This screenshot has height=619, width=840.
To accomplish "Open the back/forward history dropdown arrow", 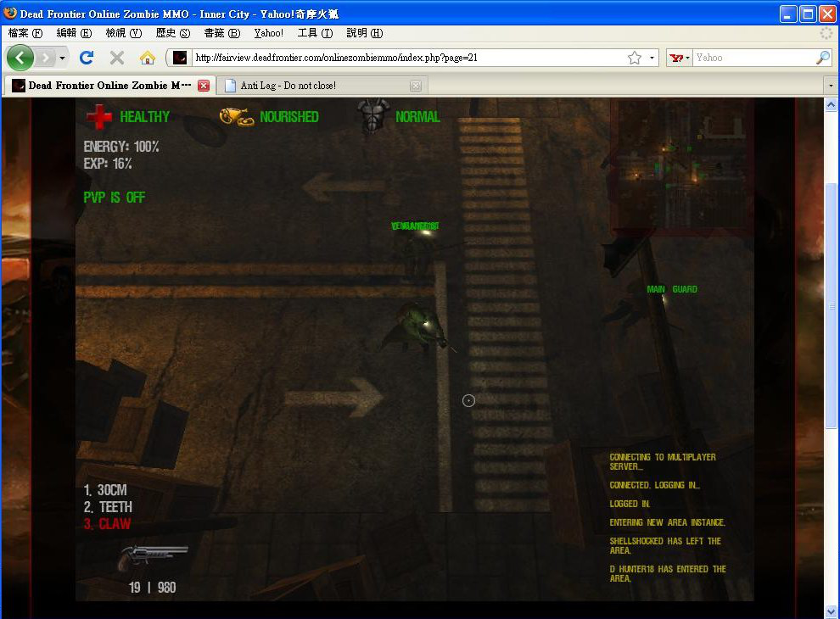I will pos(62,58).
